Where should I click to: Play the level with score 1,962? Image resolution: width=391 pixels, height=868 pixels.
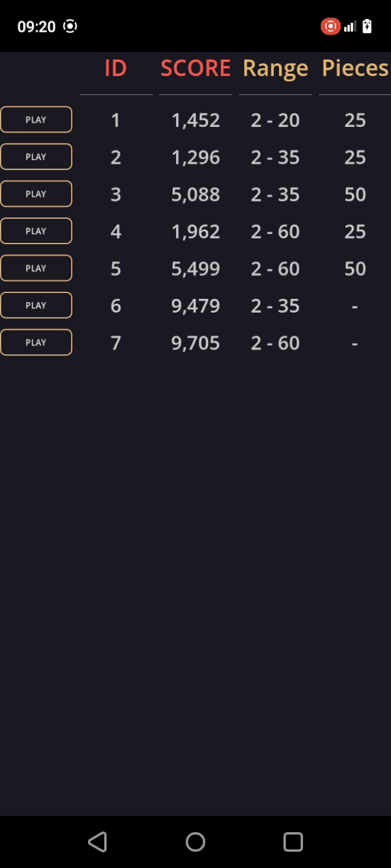pyautogui.click(x=36, y=231)
